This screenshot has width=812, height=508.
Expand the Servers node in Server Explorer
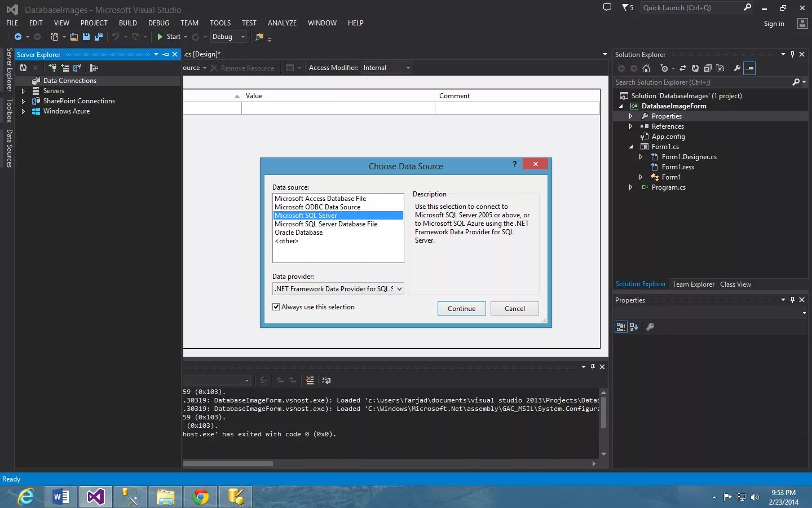coord(23,91)
